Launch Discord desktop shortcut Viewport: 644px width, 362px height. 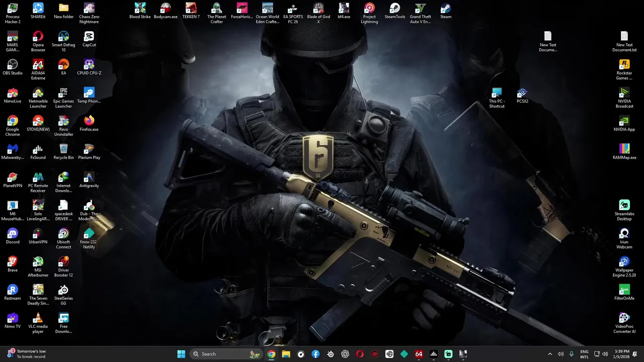click(13, 236)
